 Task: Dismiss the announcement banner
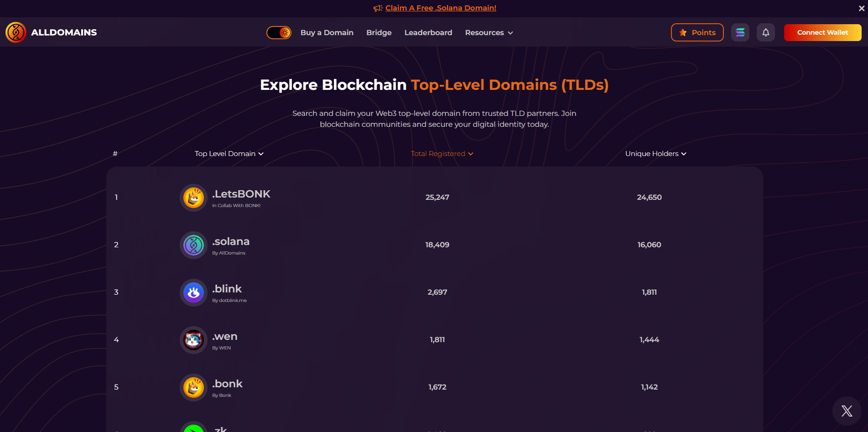861,8
